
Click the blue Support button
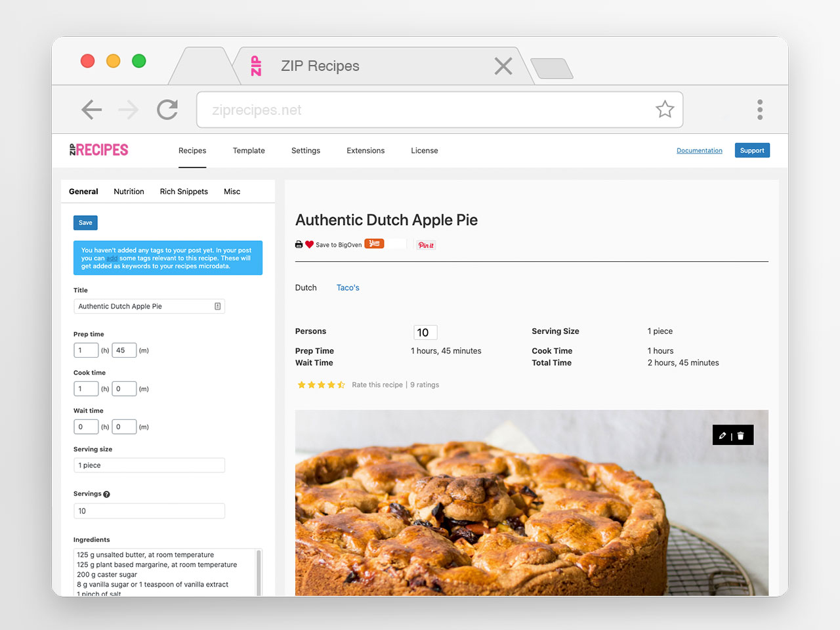(x=752, y=150)
